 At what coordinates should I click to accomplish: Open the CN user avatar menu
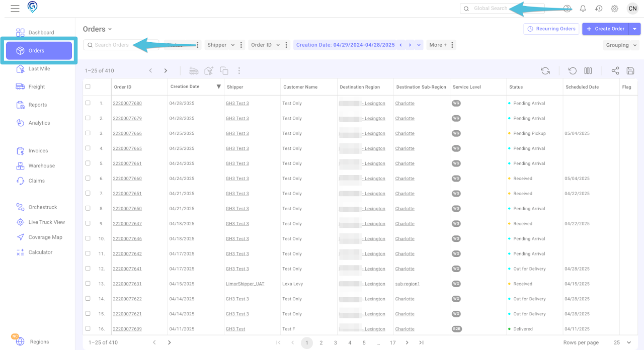click(x=632, y=9)
